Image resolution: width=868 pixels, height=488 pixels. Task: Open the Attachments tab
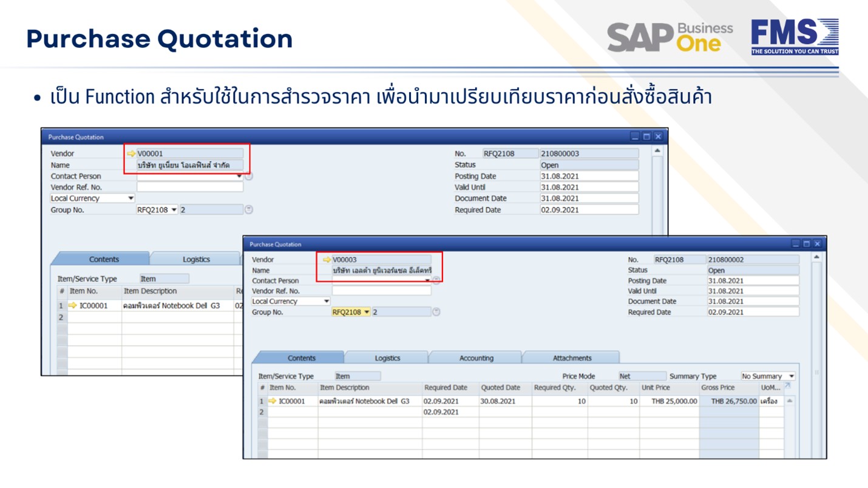(572, 358)
